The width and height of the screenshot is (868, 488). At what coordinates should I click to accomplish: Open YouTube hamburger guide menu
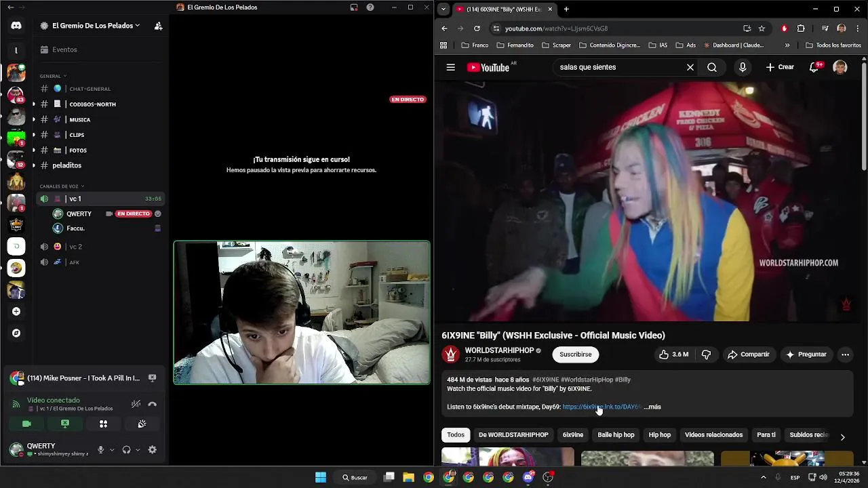click(x=450, y=67)
